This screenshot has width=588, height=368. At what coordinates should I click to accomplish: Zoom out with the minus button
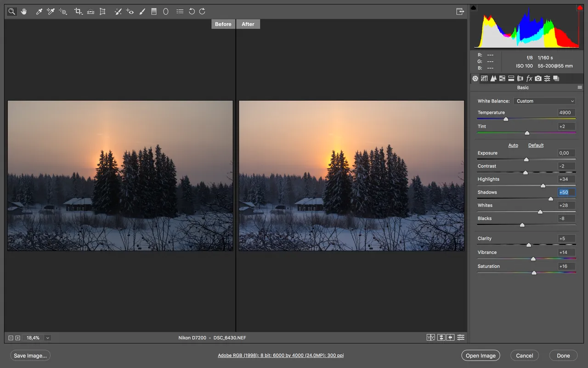[x=11, y=338]
